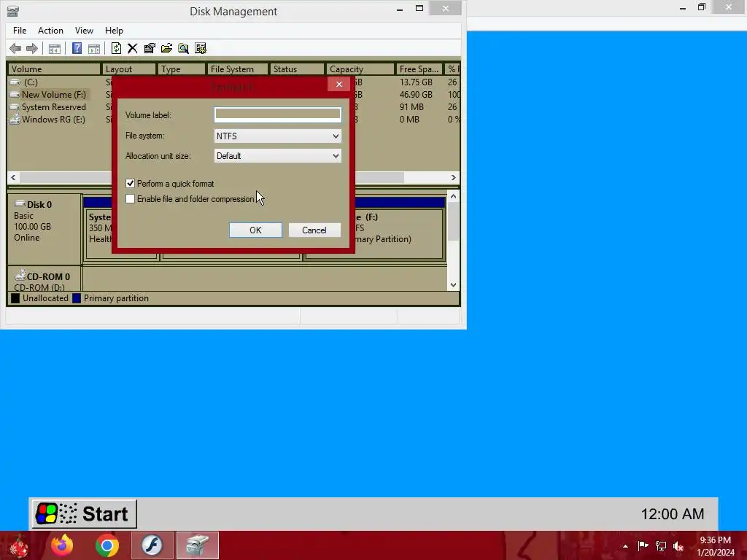Open Google Chrome from the taskbar

coord(107,545)
